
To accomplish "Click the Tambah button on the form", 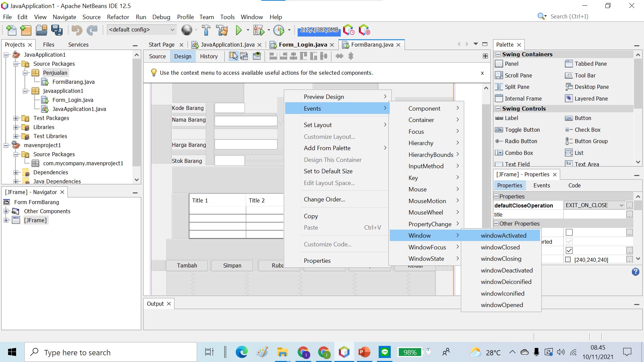I will [187, 265].
